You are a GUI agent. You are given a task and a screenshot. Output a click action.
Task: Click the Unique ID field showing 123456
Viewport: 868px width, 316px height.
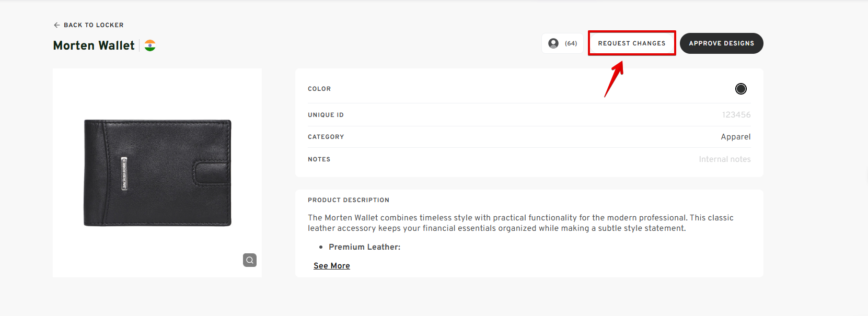tap(736, 115)
